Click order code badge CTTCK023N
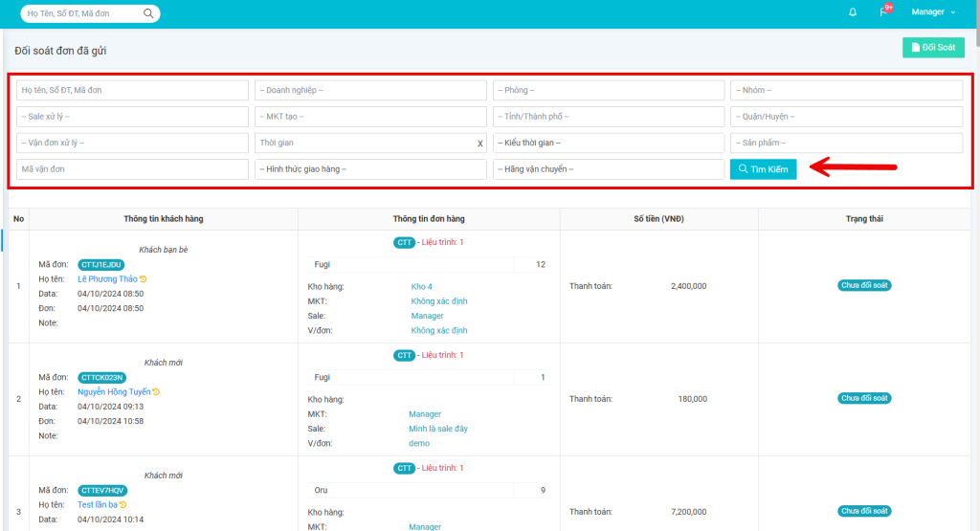 tap(101, 377)
